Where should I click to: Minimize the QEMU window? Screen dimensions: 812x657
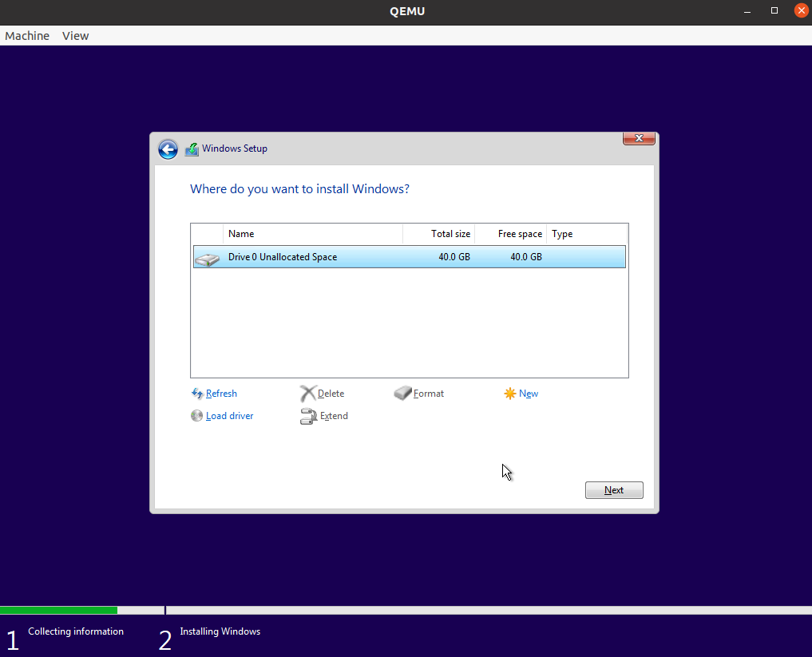(x=747, y=11)
